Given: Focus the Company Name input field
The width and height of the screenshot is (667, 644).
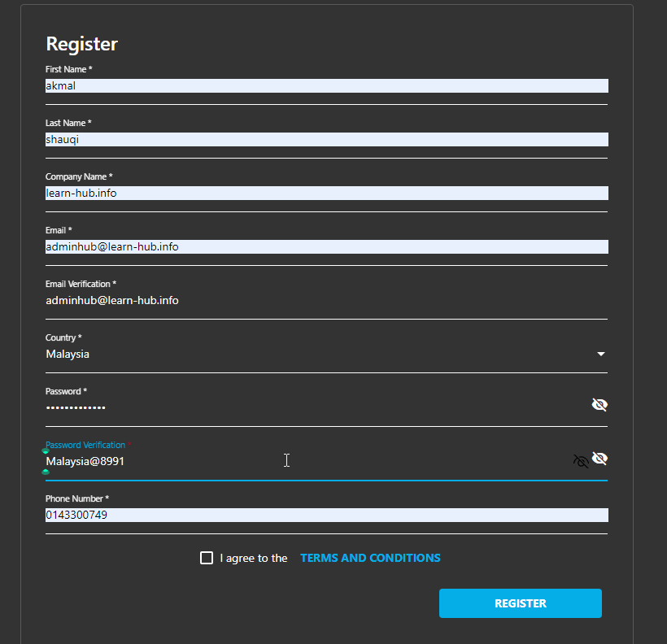Looking at the screenshot, I should pos(325,193).
